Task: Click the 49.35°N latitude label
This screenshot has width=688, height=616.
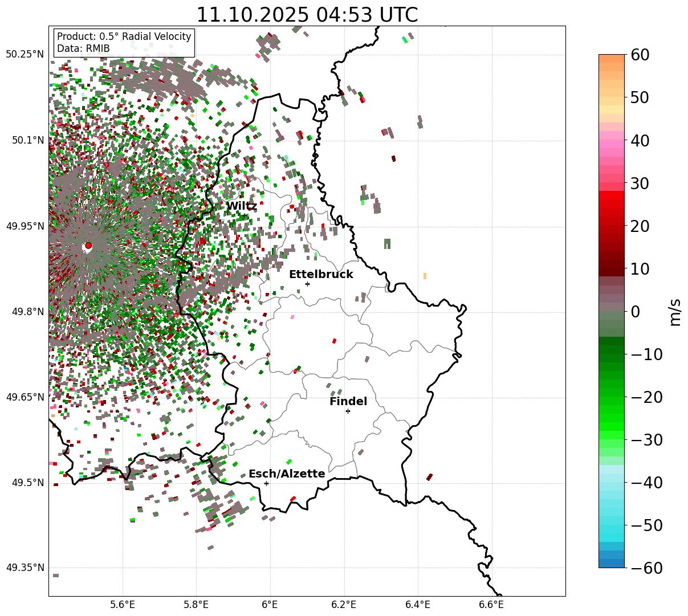Action: 25,568
